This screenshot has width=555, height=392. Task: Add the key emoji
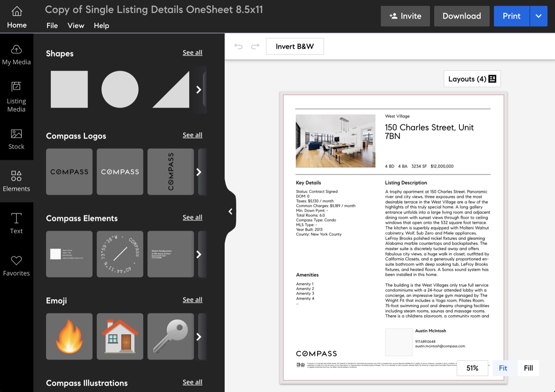coord(171,337)
